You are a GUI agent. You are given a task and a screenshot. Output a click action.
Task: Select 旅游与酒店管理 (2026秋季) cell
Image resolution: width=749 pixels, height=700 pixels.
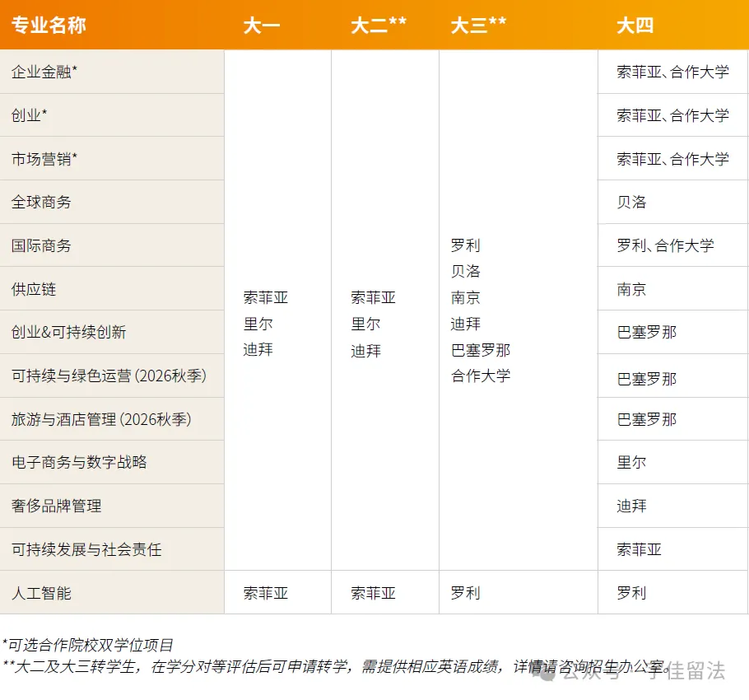pos(112,419)
